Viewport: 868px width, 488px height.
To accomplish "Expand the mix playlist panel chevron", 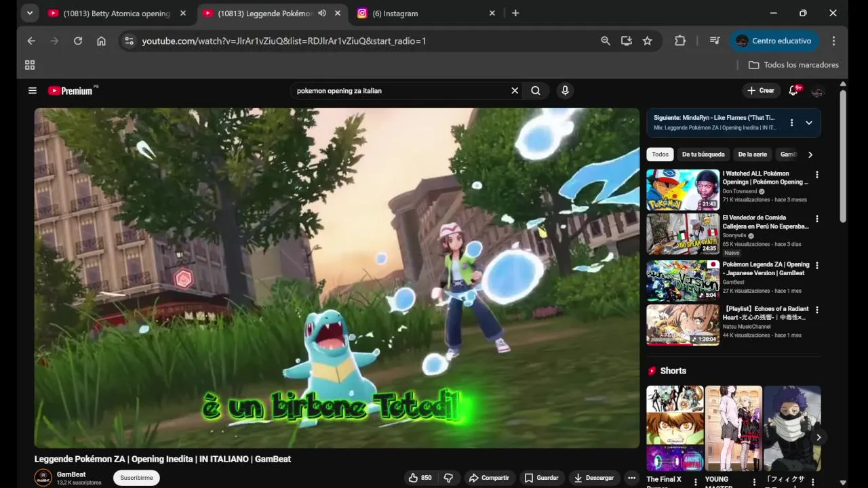I will tap(809, 123).
